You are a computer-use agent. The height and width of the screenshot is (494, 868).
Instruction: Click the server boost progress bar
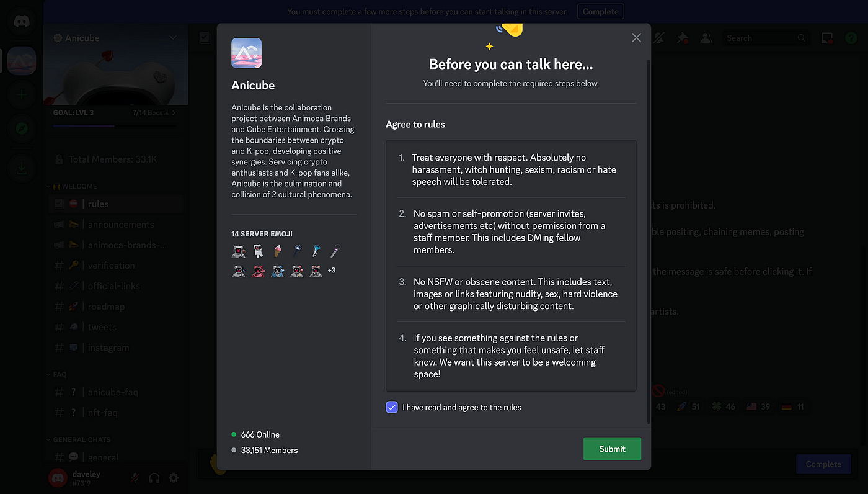(116, 126)
